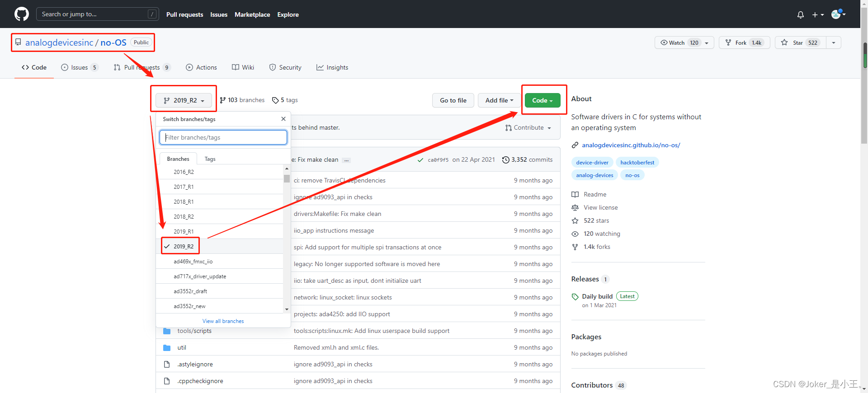This screenshot has height=393, width=868.
Task: Open the user avatar menu
Action: (838, 14)
